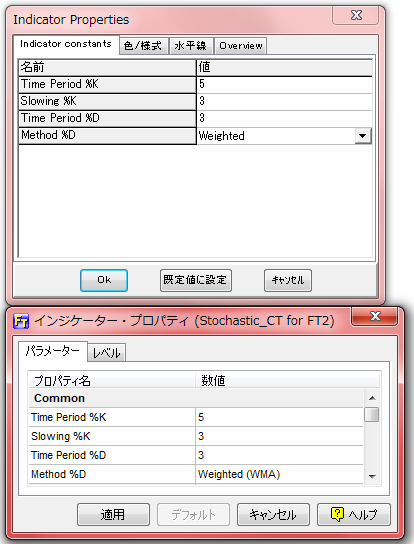The image size is (414, 544).
Task: Click the 適用 button
Action: point(113,515)
